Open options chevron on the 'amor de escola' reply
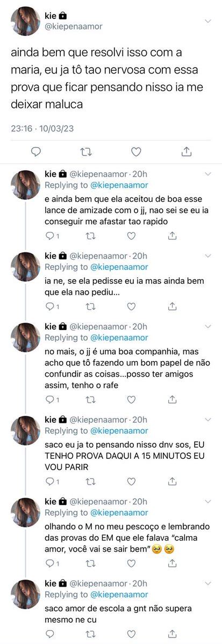The image size is (222, 644). point(208,583)
